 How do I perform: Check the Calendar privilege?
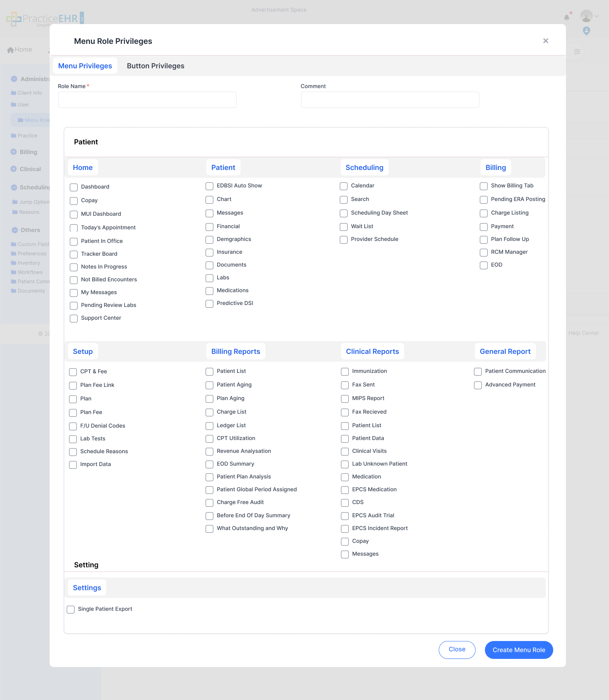(x=344, y=186)
